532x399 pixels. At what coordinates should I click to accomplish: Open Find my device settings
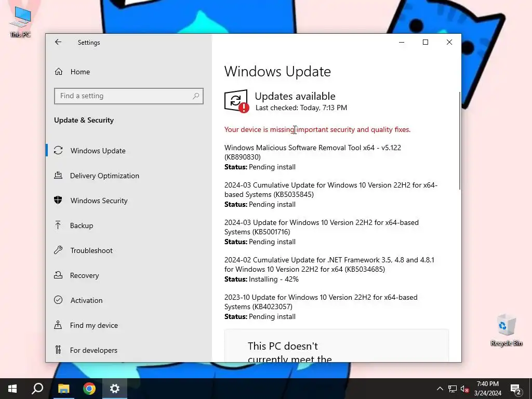coord(94,325)
